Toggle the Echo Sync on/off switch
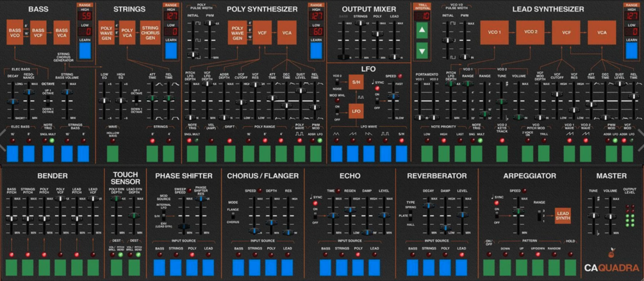This screenshot has height=281, width=644. pos(315,215)
